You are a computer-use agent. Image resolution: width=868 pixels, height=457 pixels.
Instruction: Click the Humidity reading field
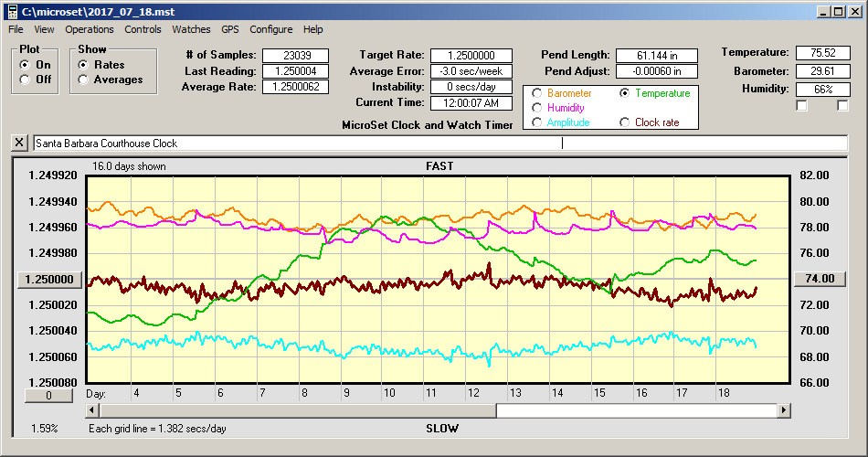coord(822,90)
